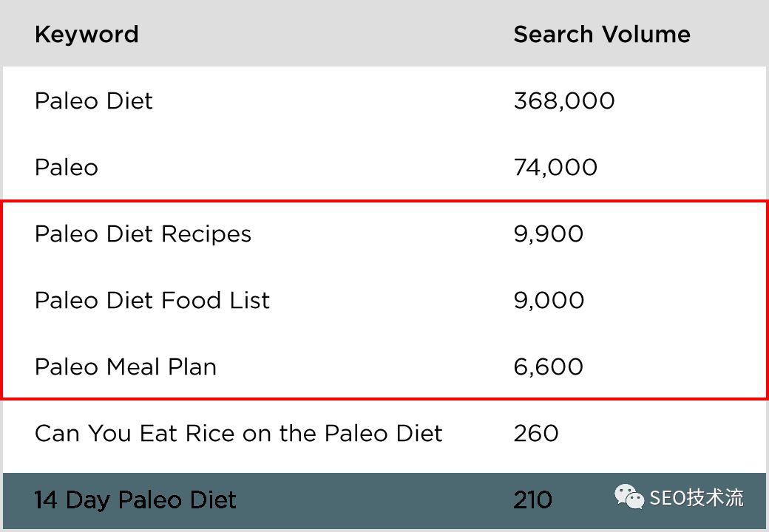Select the Paleo keyword row

point(67,168)
